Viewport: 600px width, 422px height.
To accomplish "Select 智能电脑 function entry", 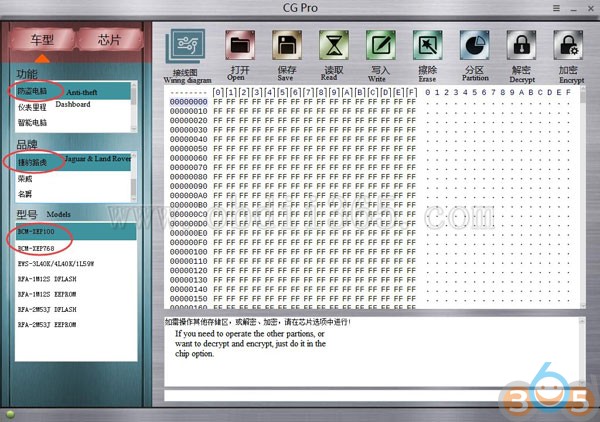I will 73,123.
